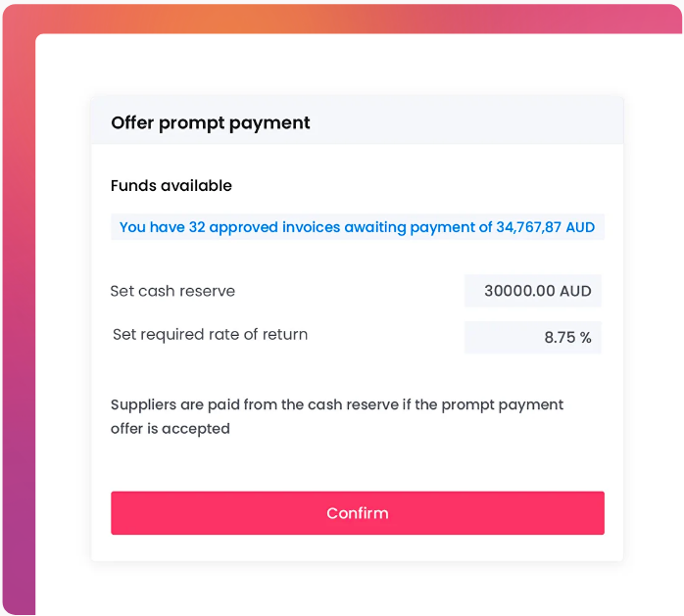Click the pink gradient background border

pos(18,294)
